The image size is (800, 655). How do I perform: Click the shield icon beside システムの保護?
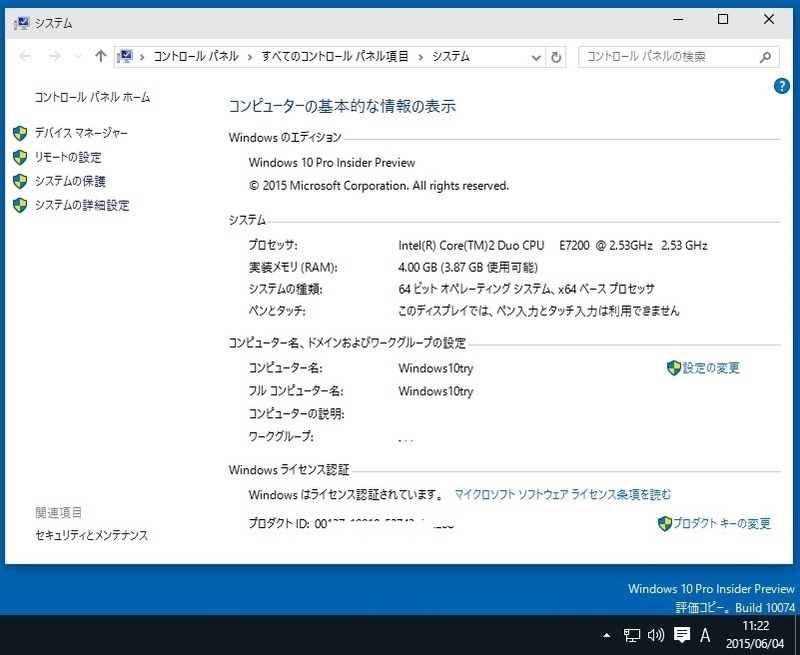pos(20,182)
